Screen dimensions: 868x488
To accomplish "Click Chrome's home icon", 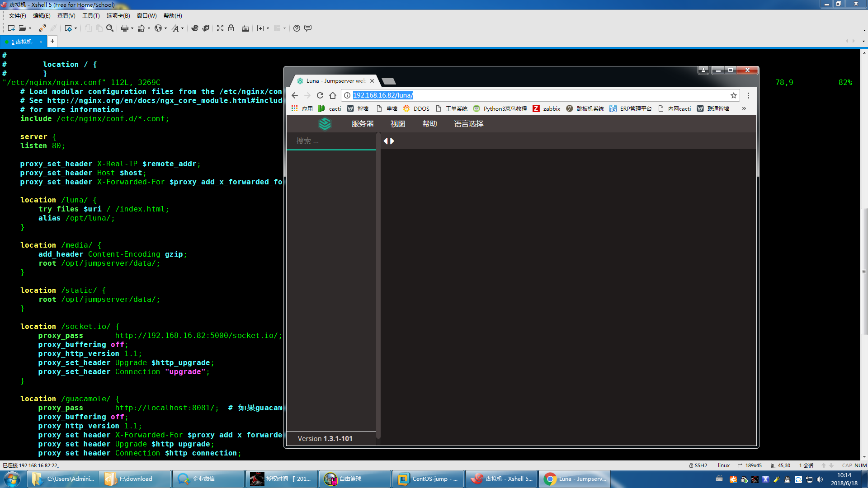I will tap(333, 95).
